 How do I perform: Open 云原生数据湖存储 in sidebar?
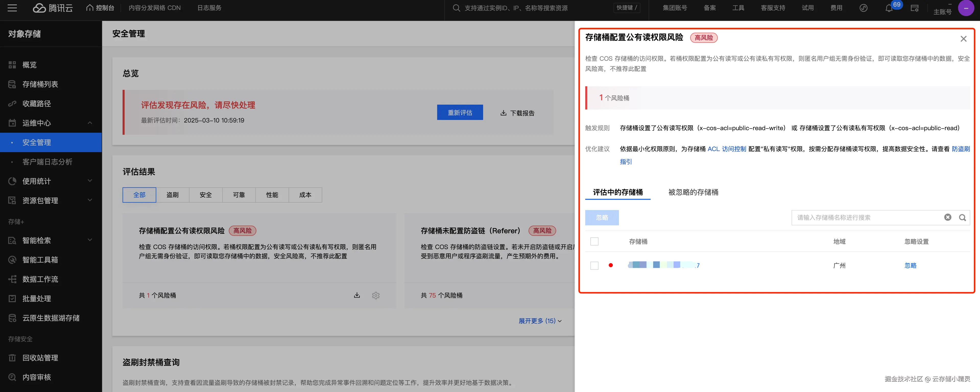click(x=51, y=318)
